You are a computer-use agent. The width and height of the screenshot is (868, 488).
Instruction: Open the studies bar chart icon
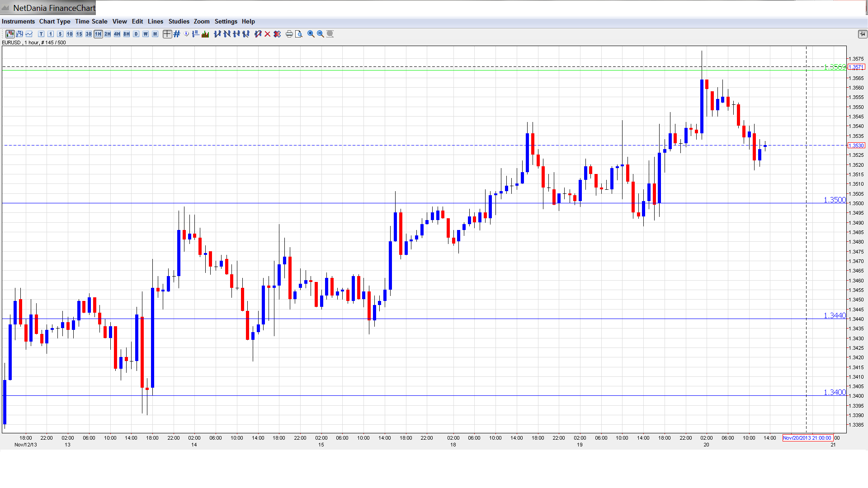click(x=205, y=34)
